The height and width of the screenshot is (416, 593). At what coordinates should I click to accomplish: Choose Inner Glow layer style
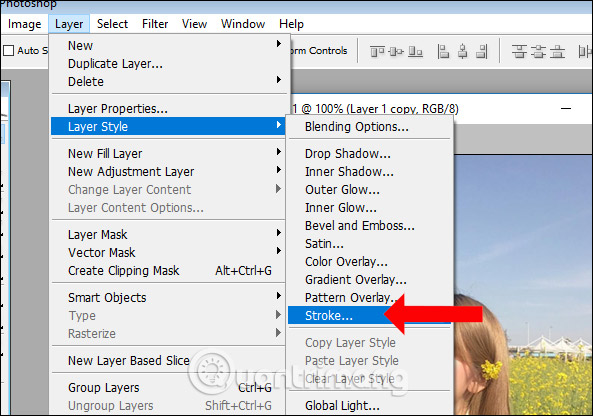pos(370,208)
